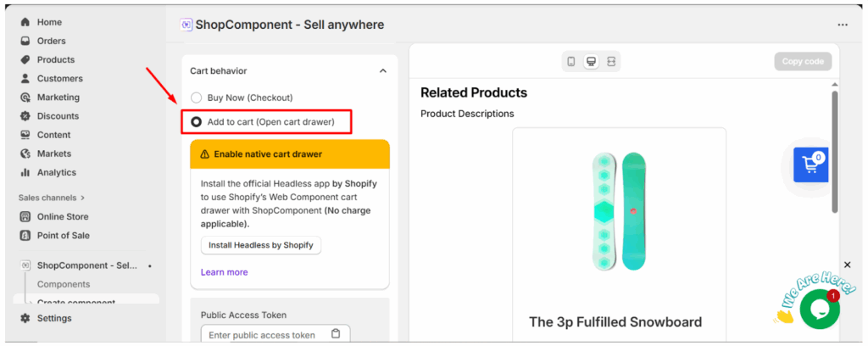Open Analytics in the sidebar
Screen dimensions: 868x346
56,172
